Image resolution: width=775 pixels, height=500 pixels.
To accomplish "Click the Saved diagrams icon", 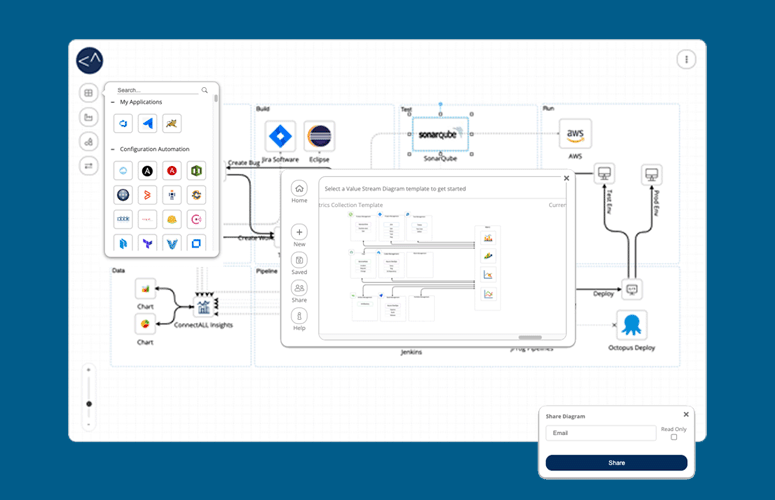I will click(299, 259).
